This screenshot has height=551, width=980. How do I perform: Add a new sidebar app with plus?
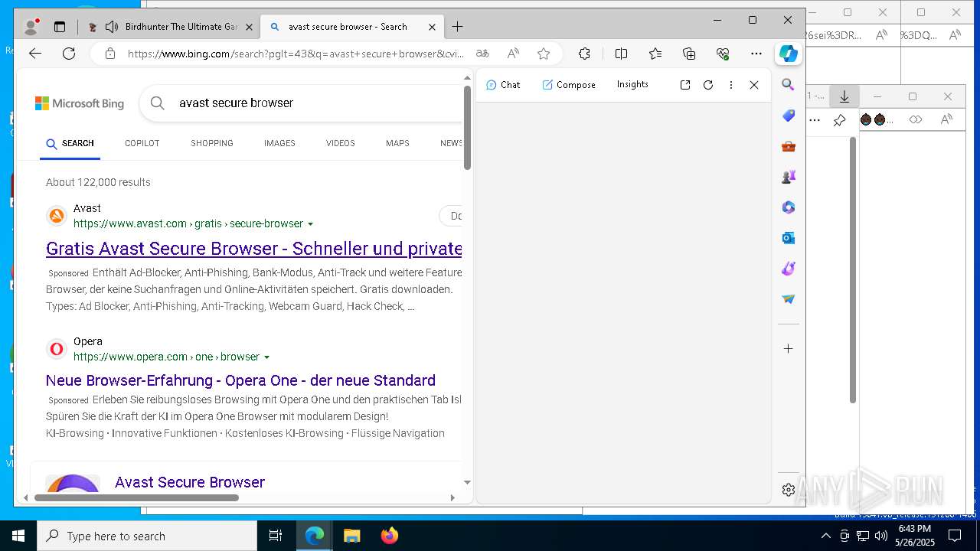point(788,348)
